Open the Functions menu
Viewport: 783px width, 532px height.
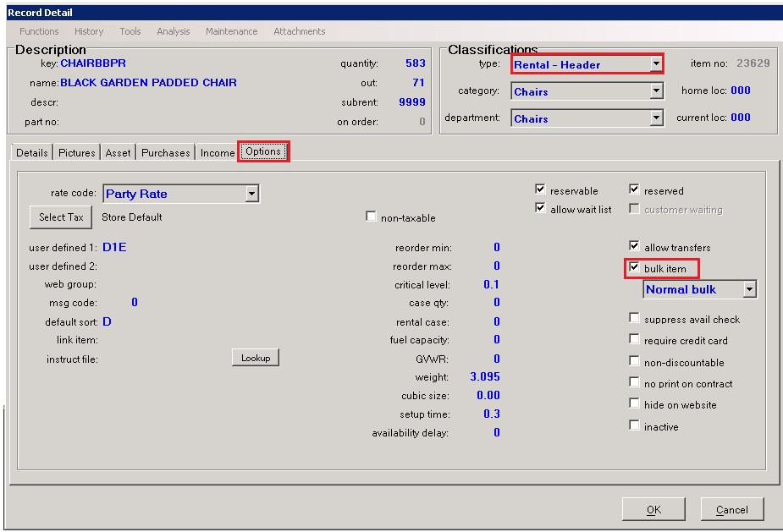click(39, 31)
